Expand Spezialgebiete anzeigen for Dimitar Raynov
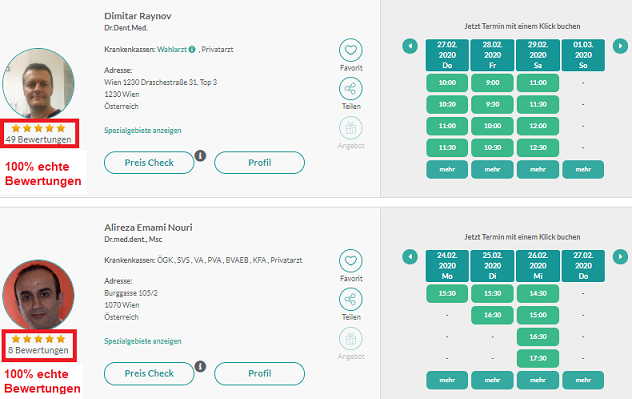This screenshot has width=632, height=399. tap(143, 130)
